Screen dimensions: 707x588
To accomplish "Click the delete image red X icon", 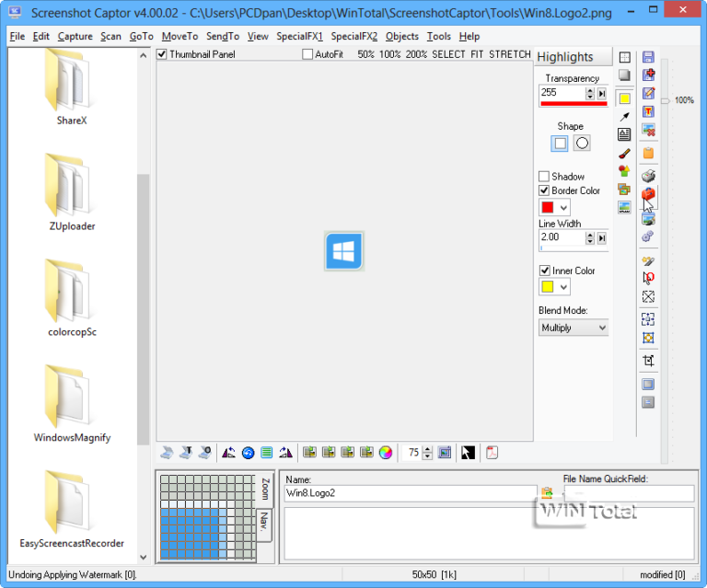I will tap(648, 131).
